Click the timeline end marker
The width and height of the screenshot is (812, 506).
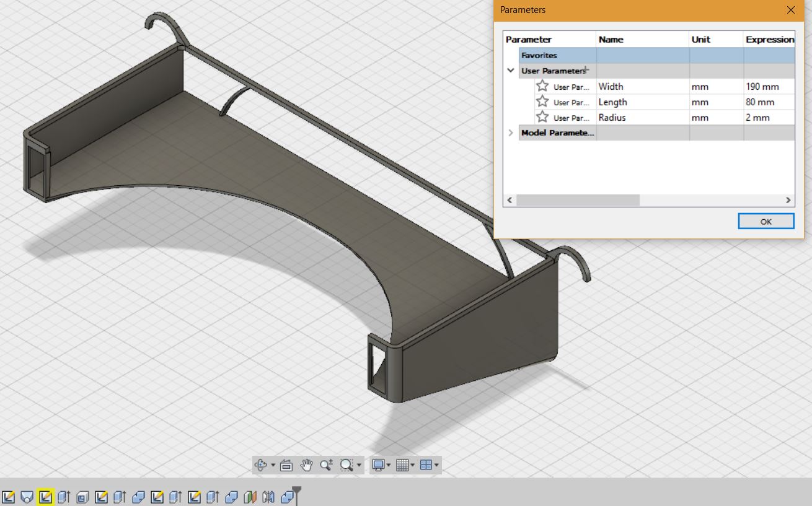click(x=297, y=495)
